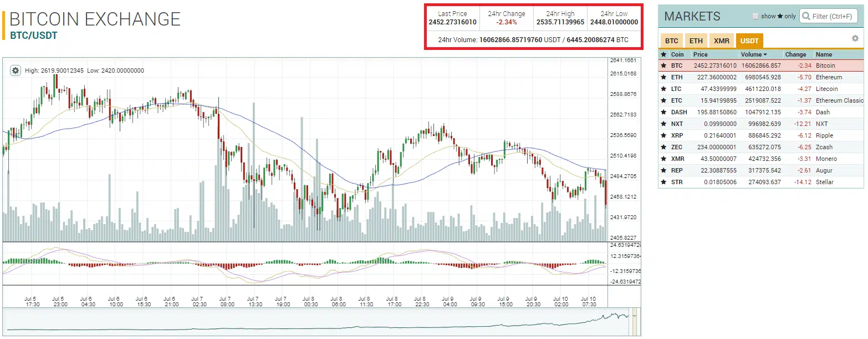Click the 24hr Volume figures line
Image resolution: width=868 pixels, height=339 pixels.
point(533,40)
